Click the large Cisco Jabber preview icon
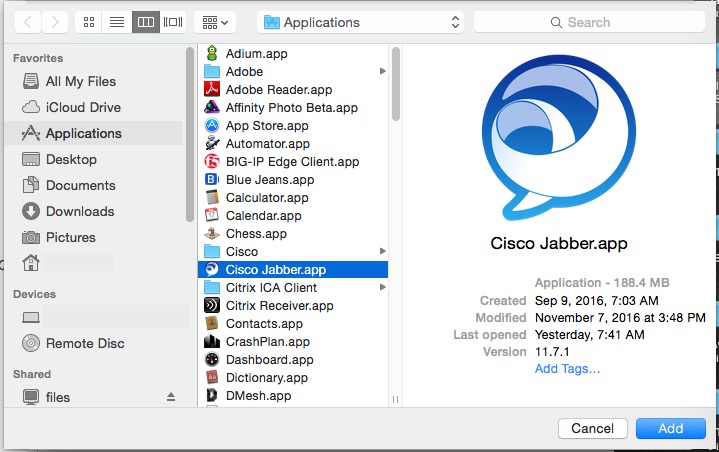The height and width of the screenshot is (452, 719). 559,137
